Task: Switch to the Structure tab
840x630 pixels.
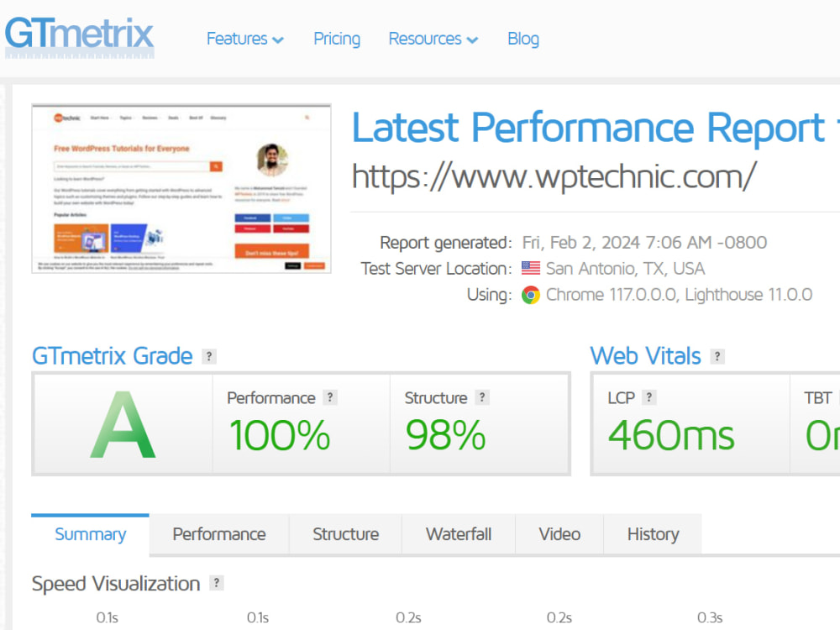Action: point(345,533)
